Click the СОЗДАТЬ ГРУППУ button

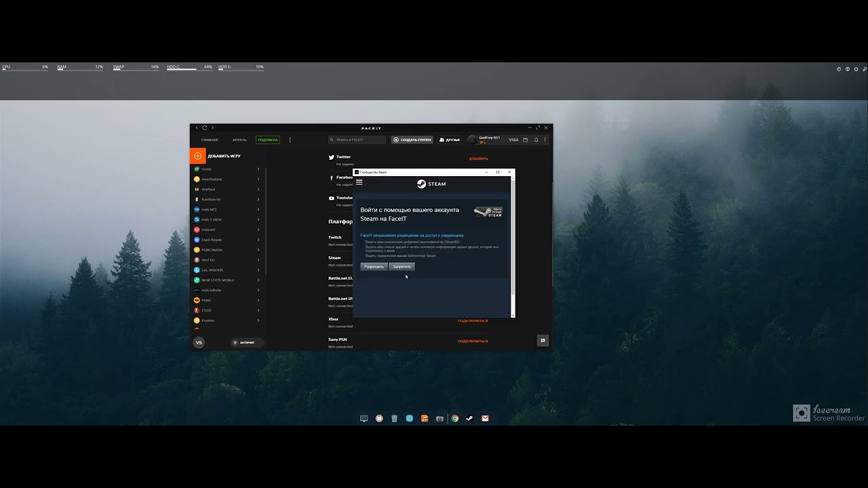tap(412, 140)
